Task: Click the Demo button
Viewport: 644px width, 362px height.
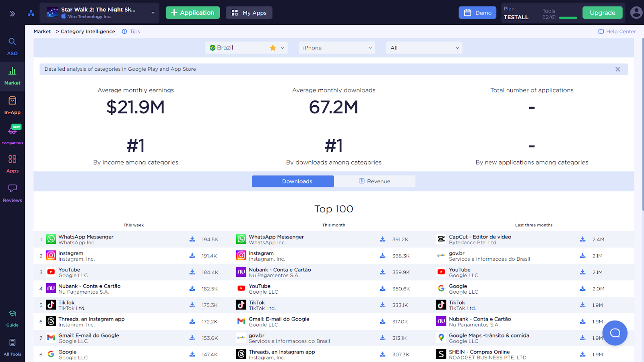Action: pyautogui.click(x=478, y=13)
